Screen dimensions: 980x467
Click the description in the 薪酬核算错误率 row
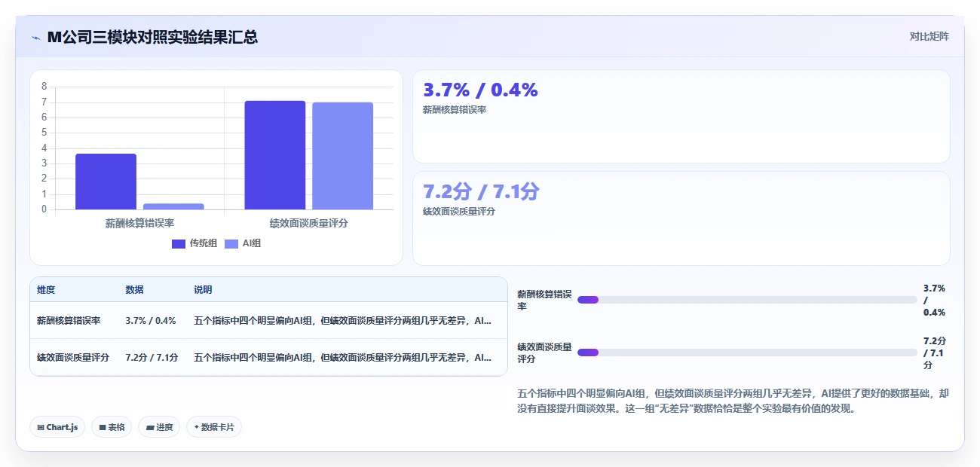(x=343, y=320)
